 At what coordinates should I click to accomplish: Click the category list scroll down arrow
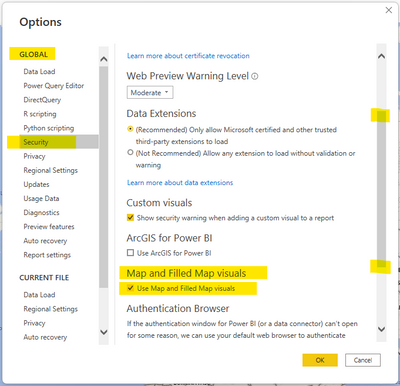104,332
